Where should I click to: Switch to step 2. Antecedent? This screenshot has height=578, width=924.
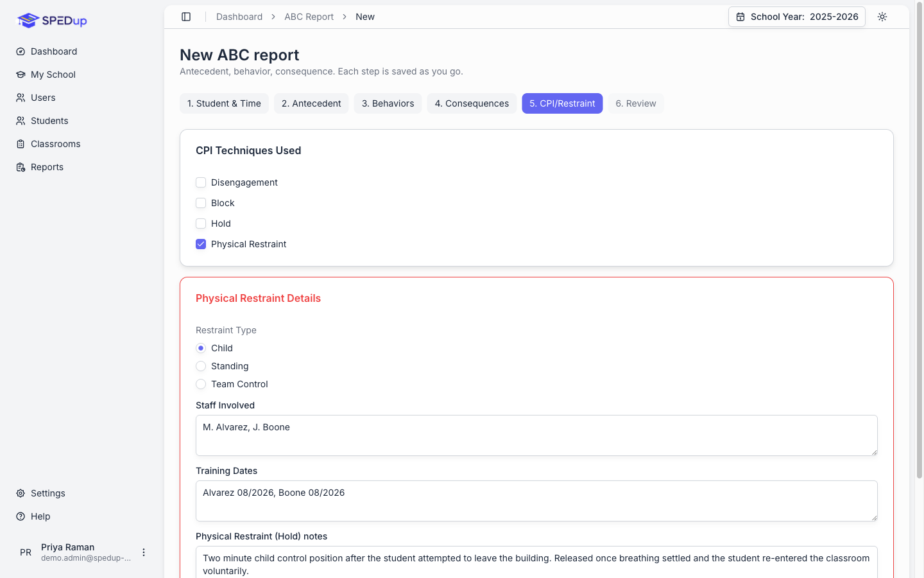point(311,103)
